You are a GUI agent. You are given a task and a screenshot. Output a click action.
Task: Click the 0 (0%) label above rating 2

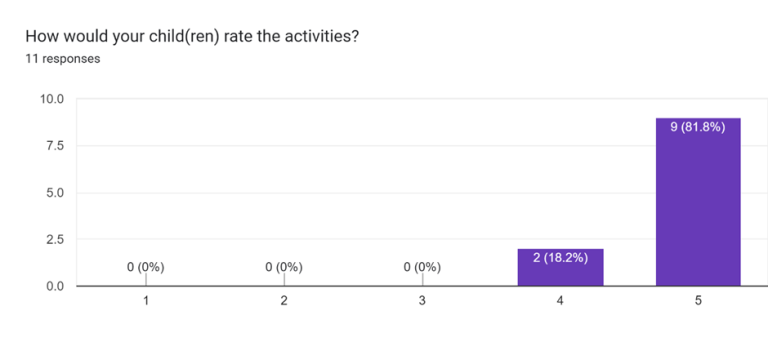coord(284,267)
